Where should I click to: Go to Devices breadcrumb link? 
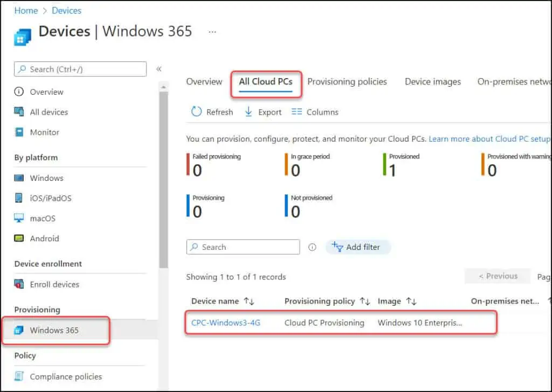tap(66, 11)
